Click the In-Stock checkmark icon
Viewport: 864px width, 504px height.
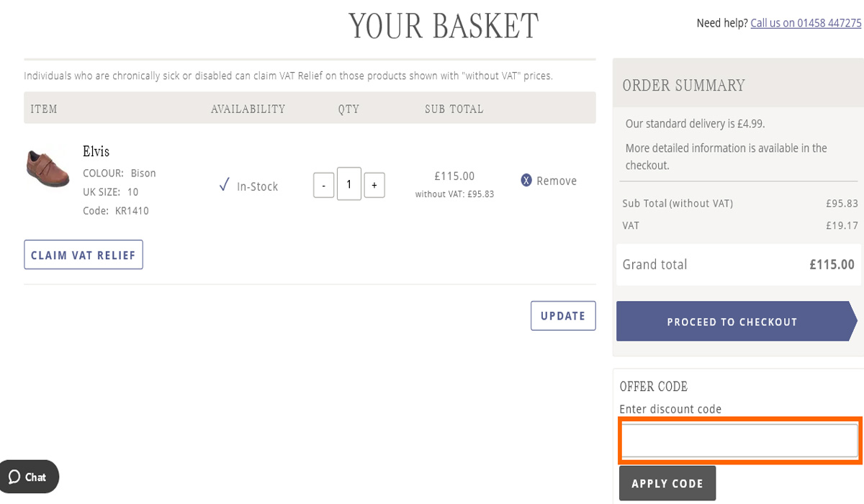click(x=224, y=184)
